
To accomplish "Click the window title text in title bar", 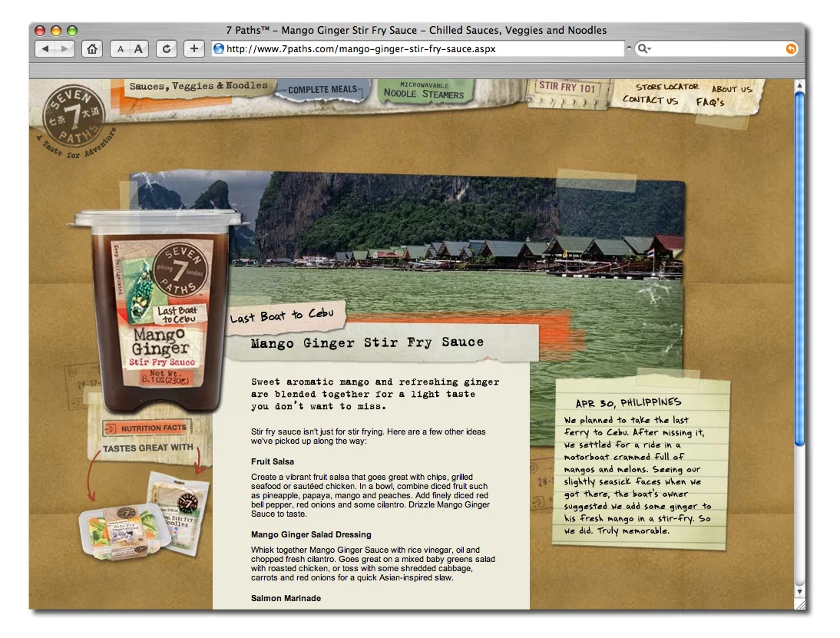I will click(416, 30).
